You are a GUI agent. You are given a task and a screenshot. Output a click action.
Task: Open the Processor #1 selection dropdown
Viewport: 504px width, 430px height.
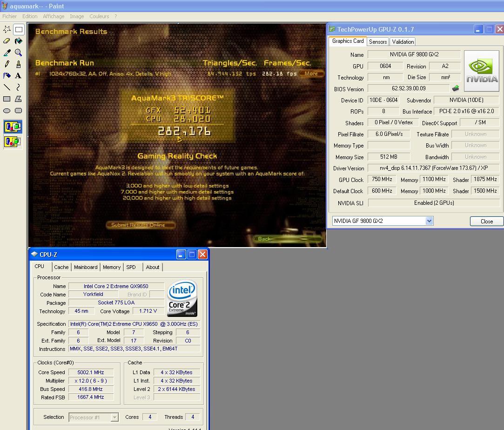point(114,417)
